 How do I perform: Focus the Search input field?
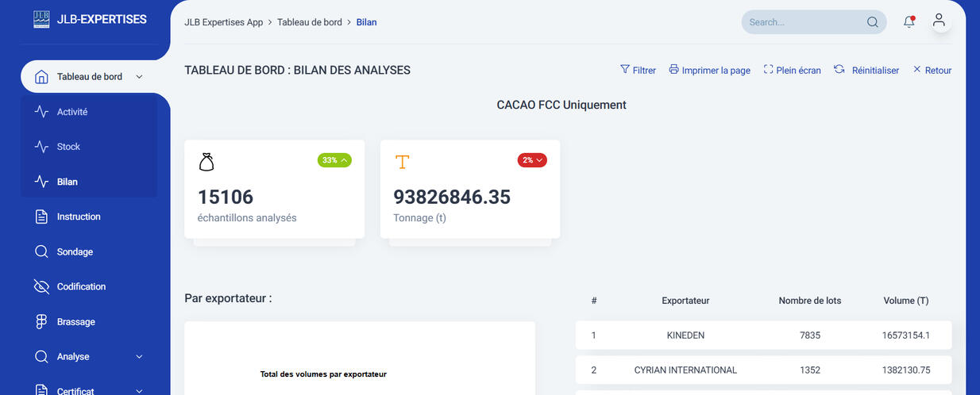pos(802,22)
